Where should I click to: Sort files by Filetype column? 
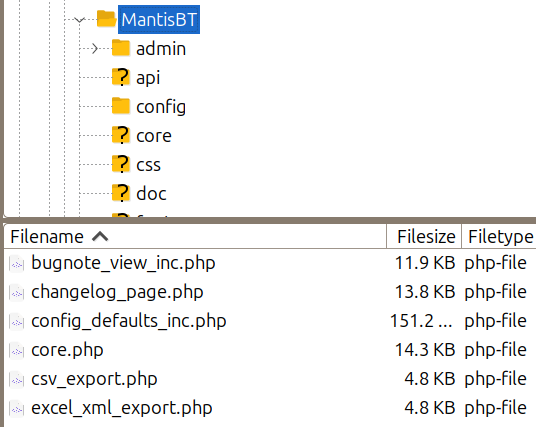pos(499,237)
